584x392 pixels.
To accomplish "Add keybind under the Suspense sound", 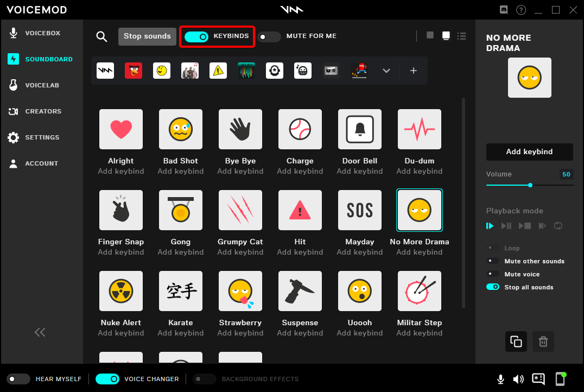I will [x=300, y=333].
